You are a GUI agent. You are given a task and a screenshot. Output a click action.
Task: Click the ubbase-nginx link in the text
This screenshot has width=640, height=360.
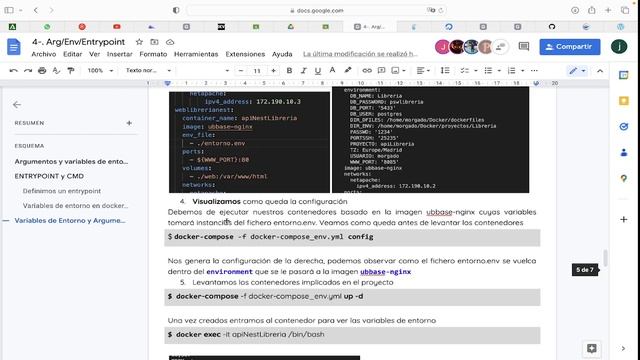[x=385, y=272]
